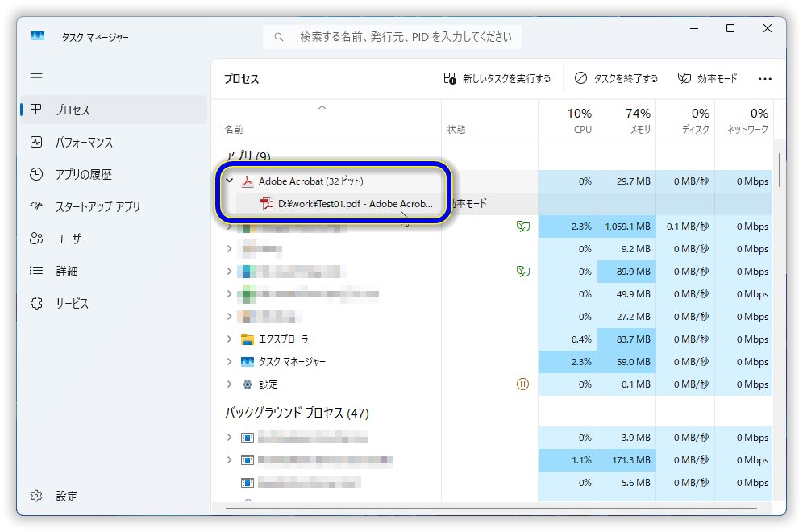Image resolution: width=803 pixels, height=532 pixels.
Task: Toggle the navigation panel with the hamburger menu
Action: 36,77
